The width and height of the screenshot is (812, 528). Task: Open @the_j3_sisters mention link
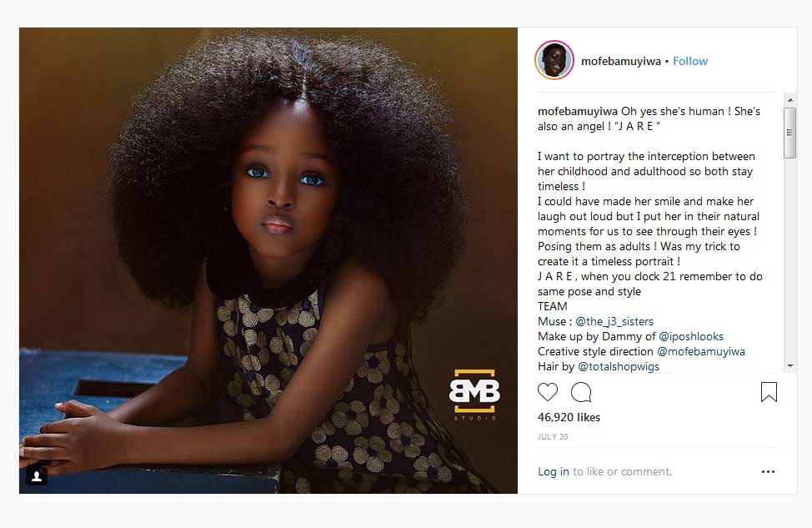point(614,321)
